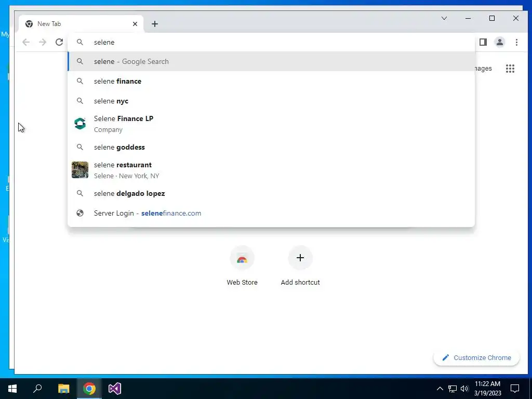
Task: Select the New Tab tab
Action: 82,24
